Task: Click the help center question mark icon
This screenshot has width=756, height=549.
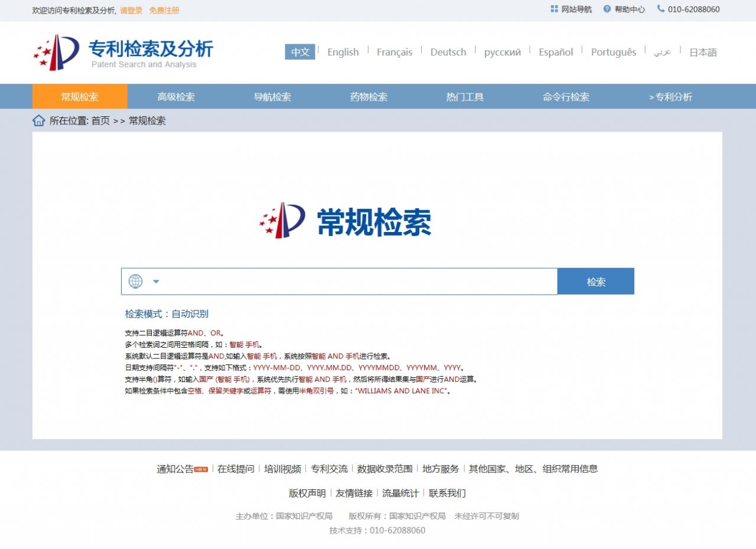Action: 607,9
